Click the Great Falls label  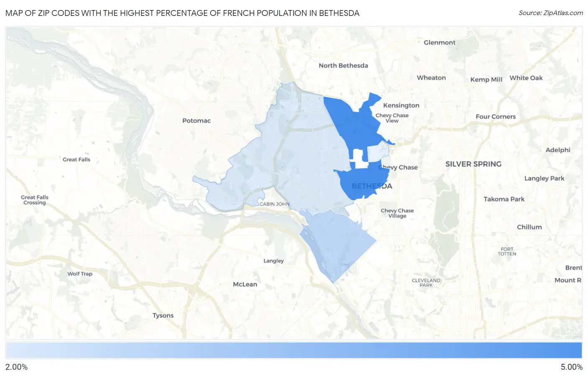pyautogui.click(x=77, y=160)
